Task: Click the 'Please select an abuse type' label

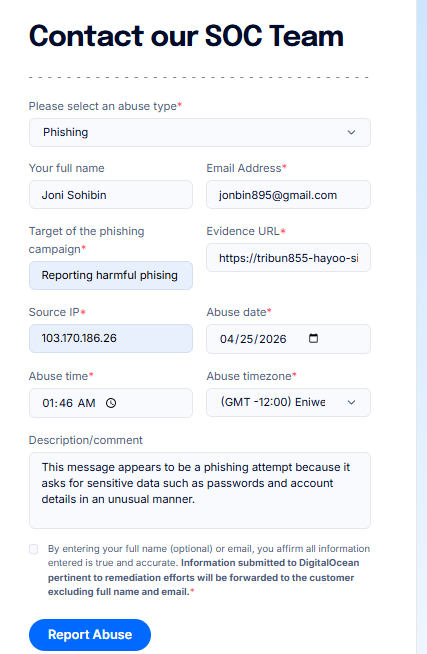Action: coord(105,106)
